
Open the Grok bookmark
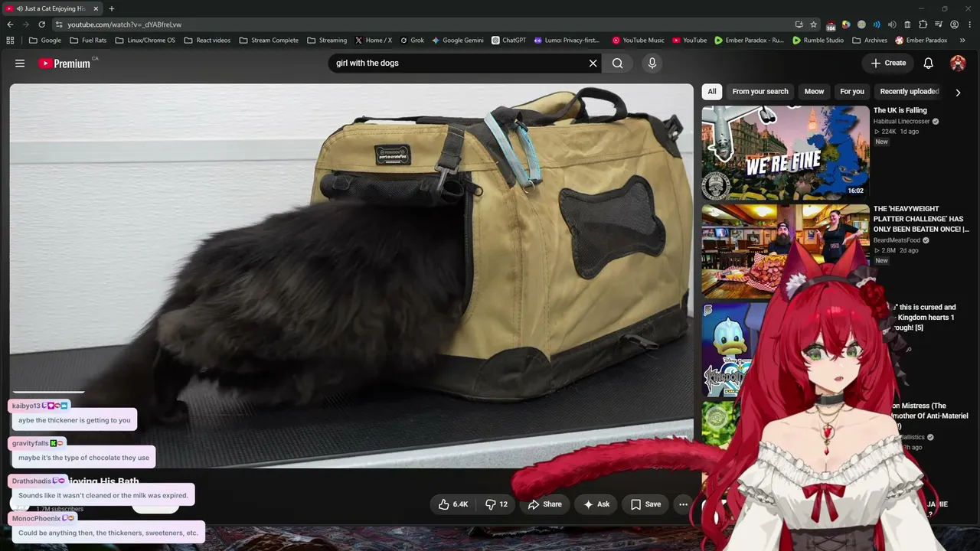pos(412,41)
